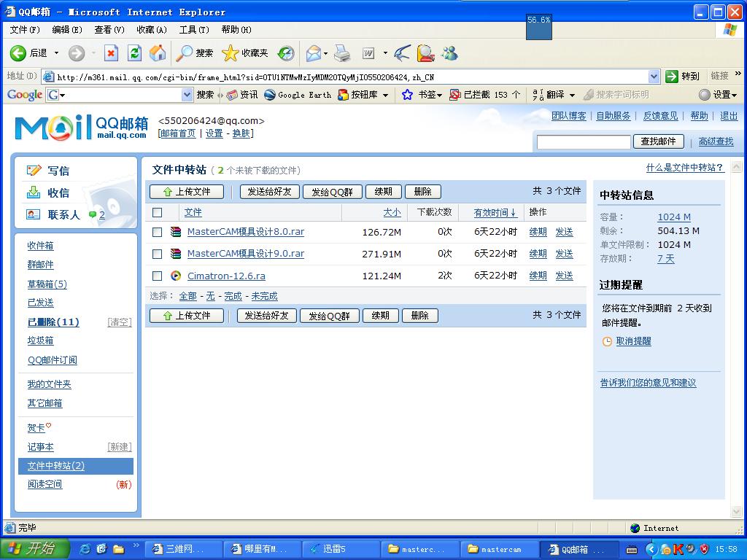
Task: Click the top 发送给好友 button
Action: click(269, 192)
